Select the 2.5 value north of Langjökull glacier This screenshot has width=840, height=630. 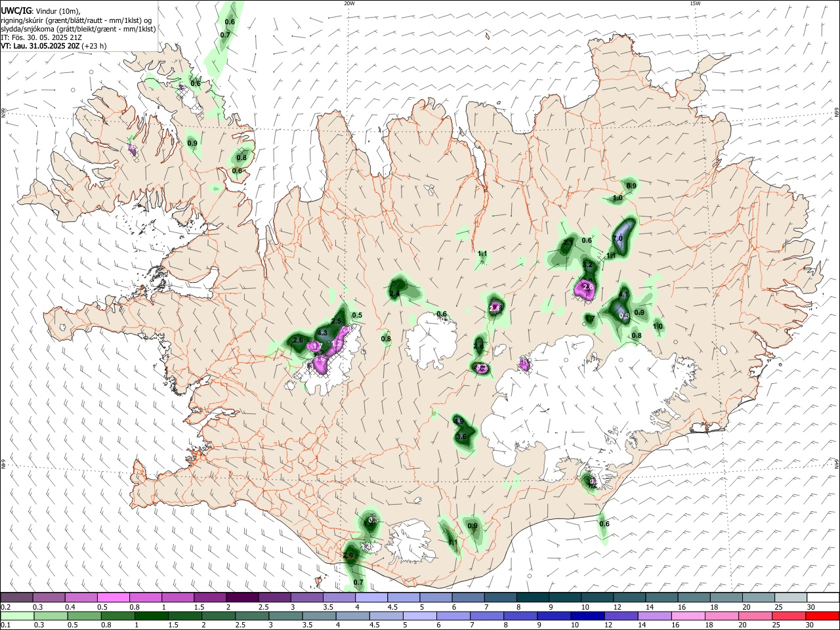[337, 321]
